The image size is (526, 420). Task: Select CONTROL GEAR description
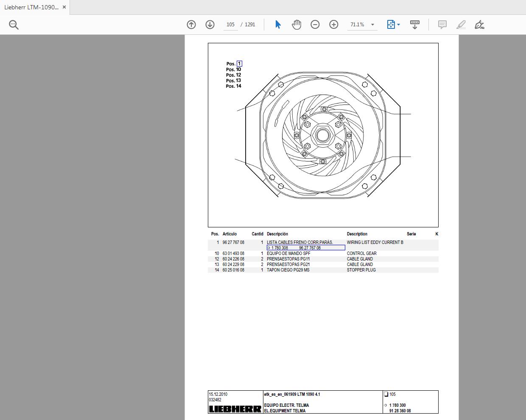(362, 253)
